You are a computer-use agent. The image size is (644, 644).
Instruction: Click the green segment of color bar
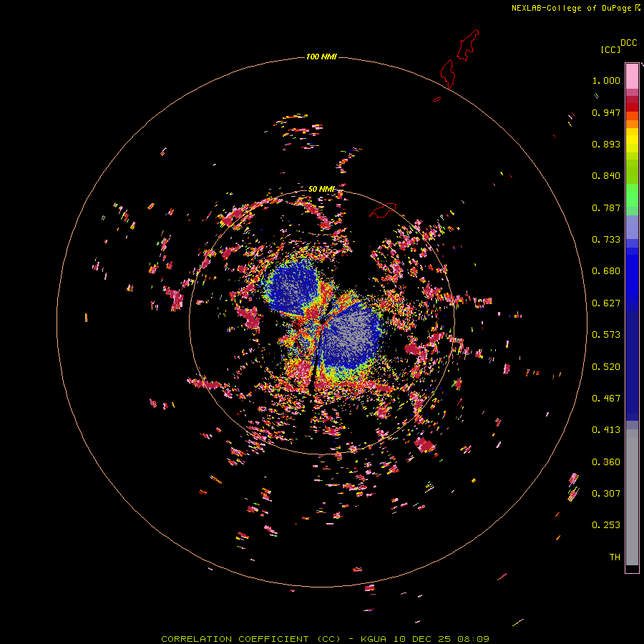(x=632, y=195)
